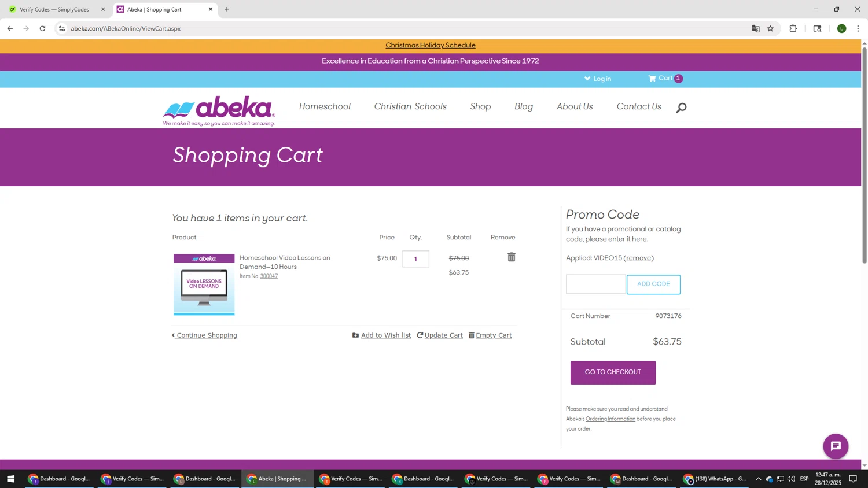The image size is (868, 488).
Task: Open the Christian Schools menu
Action: click(x=410, y=107)
